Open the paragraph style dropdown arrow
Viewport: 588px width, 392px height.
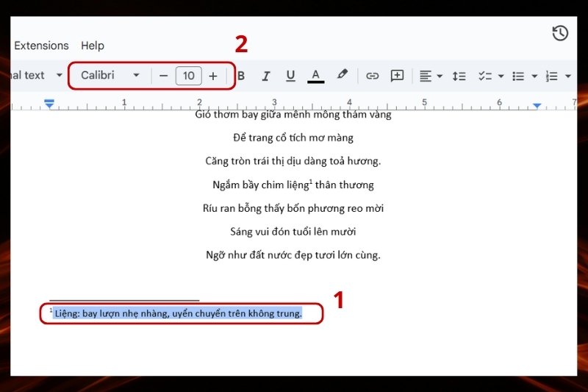(x=59, y=75)
